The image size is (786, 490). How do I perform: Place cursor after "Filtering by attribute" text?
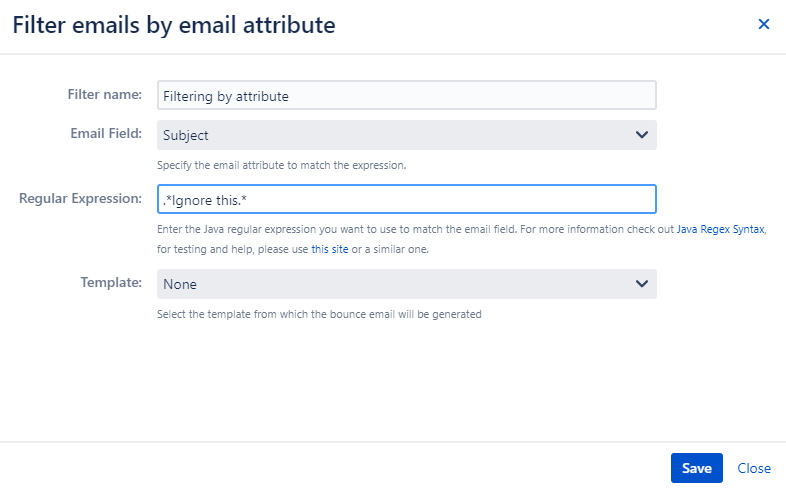coord(289,96)
